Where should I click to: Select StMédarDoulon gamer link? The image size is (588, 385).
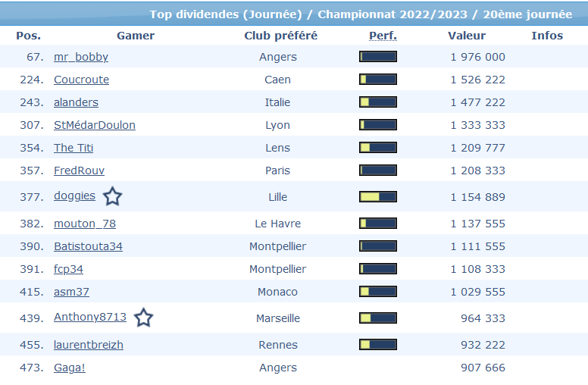pyautogui.click(x=95, y=125)
